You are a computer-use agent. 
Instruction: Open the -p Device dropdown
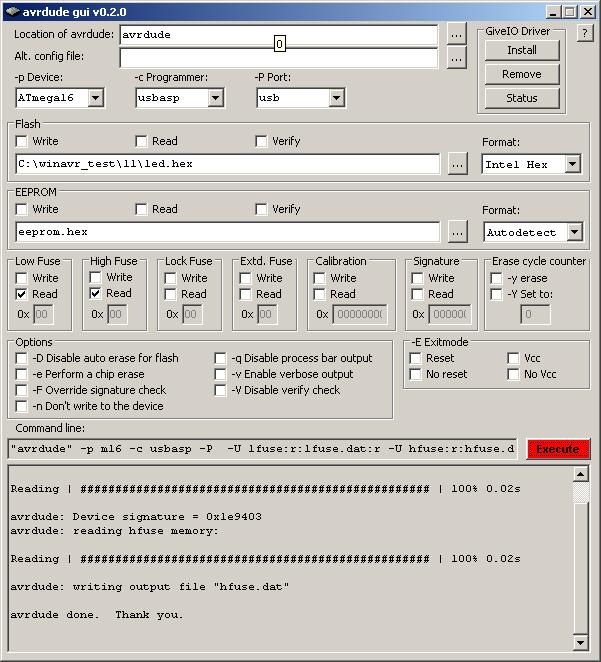[96, 98]
